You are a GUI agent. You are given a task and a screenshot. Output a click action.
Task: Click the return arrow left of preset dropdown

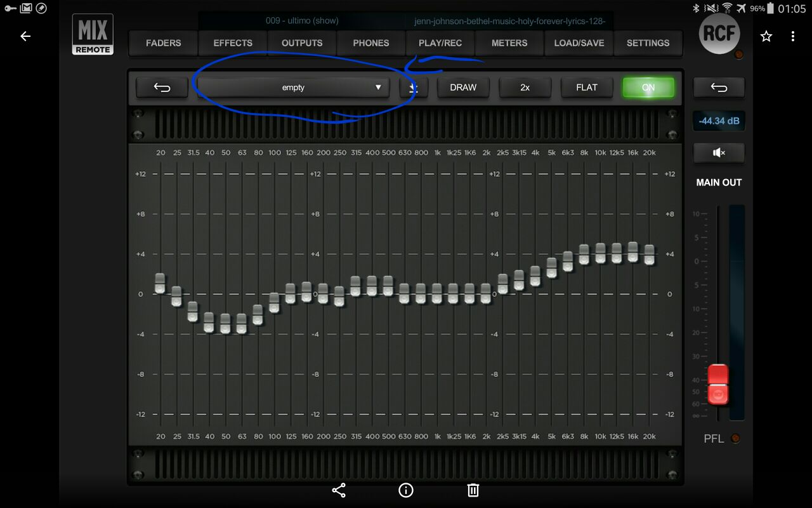[x=162, y=88]
